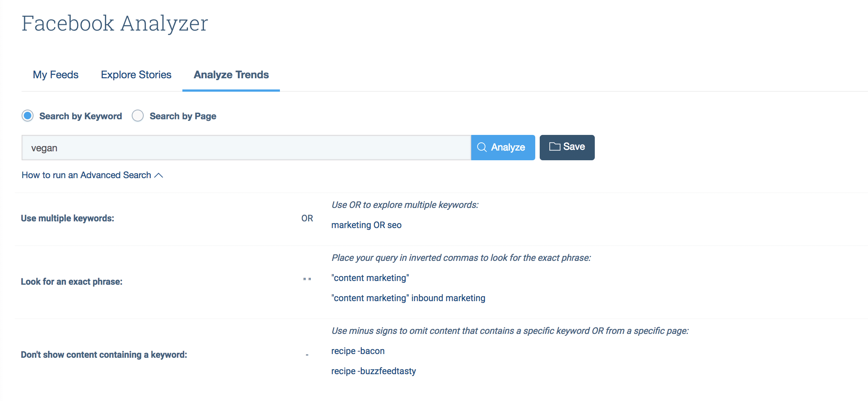
Task: Click the "content marketing" inbound marketing example
Action: pos(408,298)
